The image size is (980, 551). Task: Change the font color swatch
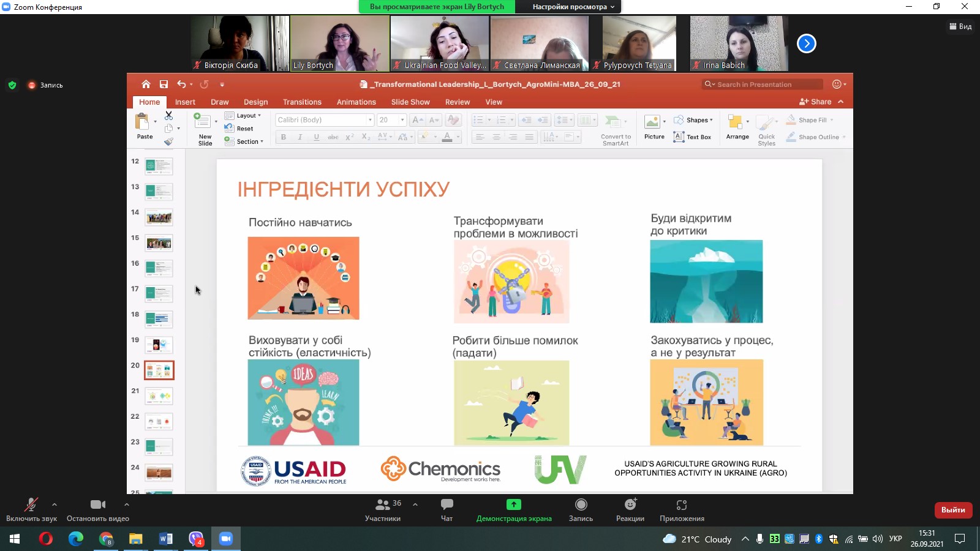pos(447,137)
